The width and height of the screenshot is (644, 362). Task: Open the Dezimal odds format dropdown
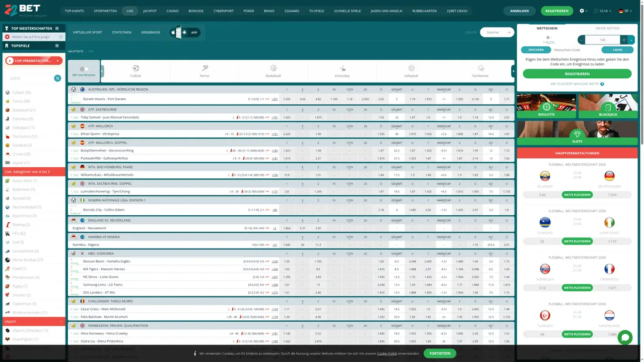pos(497,32)
